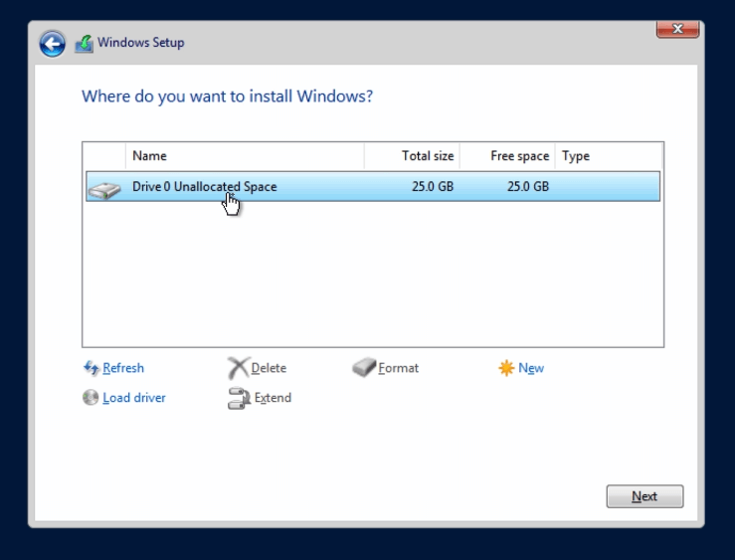Viewport: 735px width, 560px height.
Task: Open the Load driver link
Action: 134,398
